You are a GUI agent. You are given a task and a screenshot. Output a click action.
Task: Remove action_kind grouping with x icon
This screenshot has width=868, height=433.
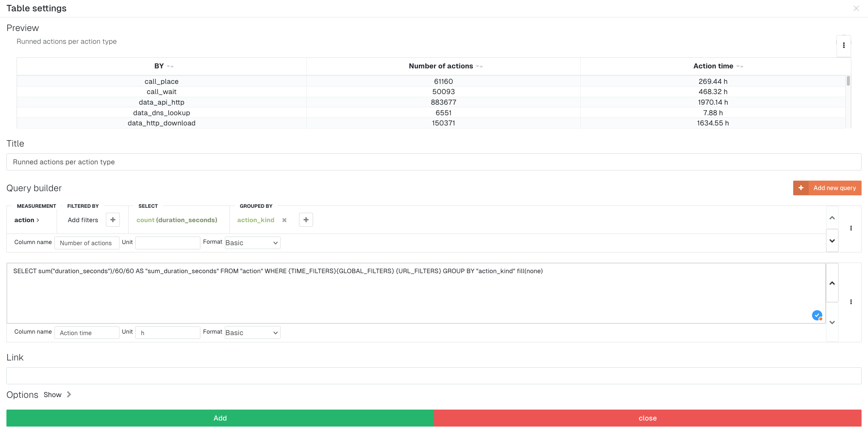(x=284, y=220)
